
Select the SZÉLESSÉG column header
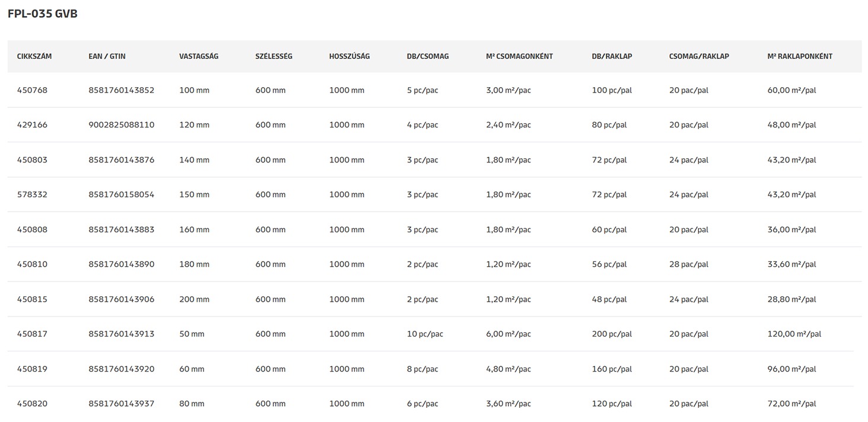pos(274,56)
